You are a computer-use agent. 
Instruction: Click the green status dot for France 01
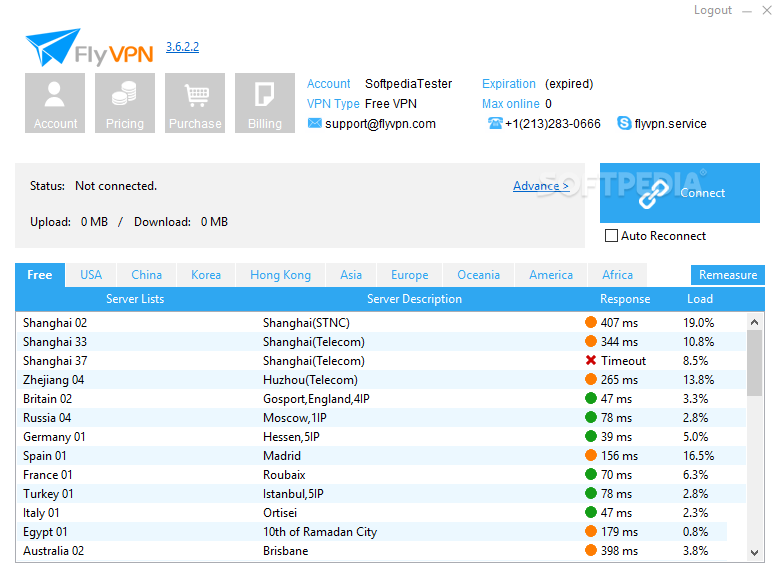tap(590, 474)
